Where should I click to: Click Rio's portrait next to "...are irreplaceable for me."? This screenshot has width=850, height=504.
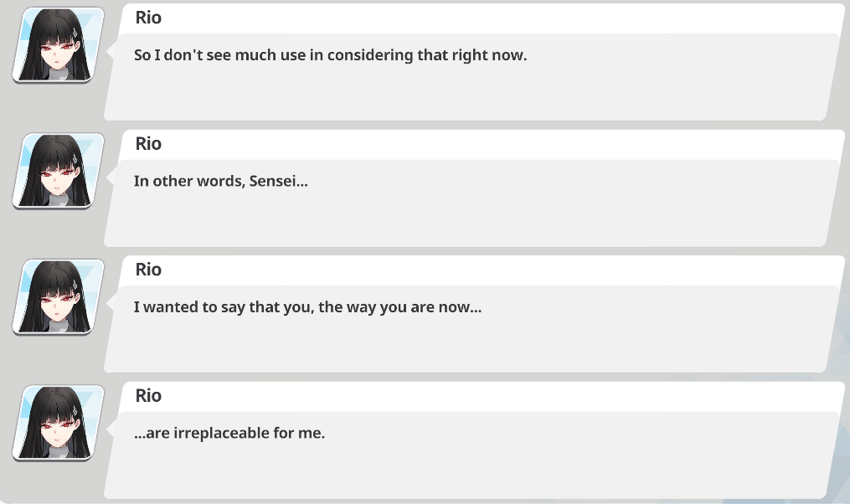pyautogui.click(x=58, y=424)
